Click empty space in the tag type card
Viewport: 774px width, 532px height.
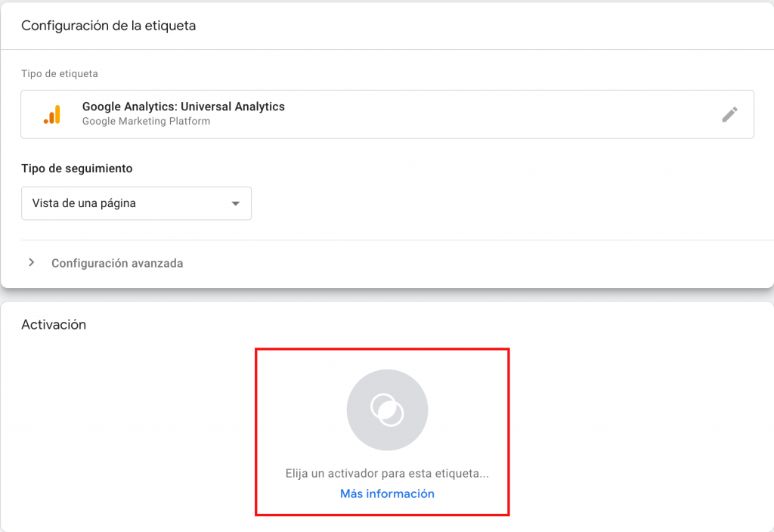pyautogui.click(x=491, y=114)
